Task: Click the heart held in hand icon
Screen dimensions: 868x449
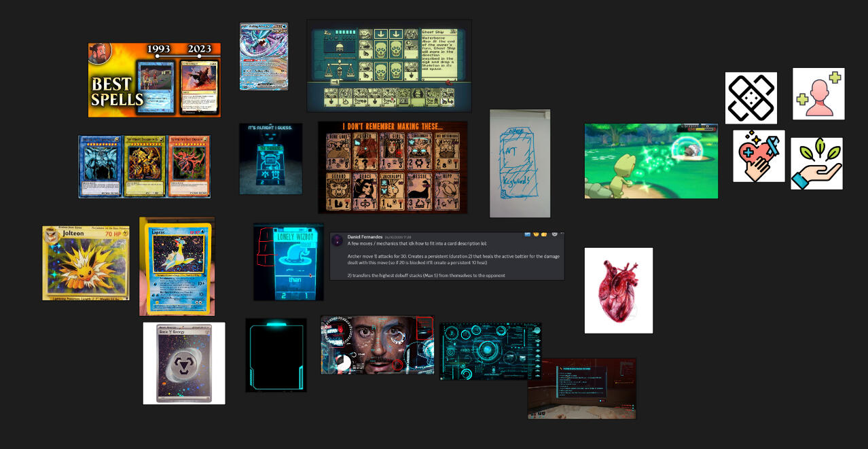Action: pos(759,156)
